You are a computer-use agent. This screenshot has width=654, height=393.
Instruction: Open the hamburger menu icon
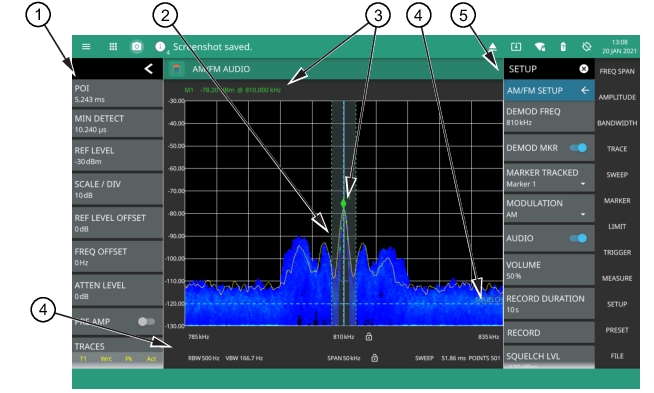86,46
